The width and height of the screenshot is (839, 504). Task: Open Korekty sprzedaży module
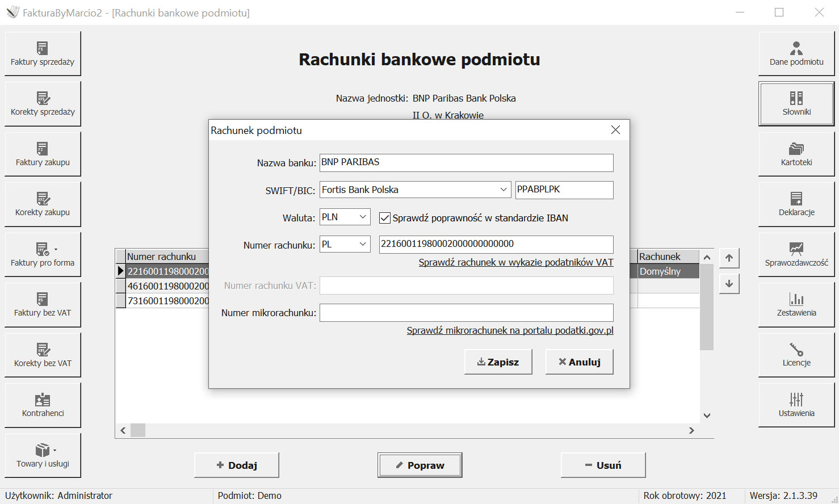43,104
